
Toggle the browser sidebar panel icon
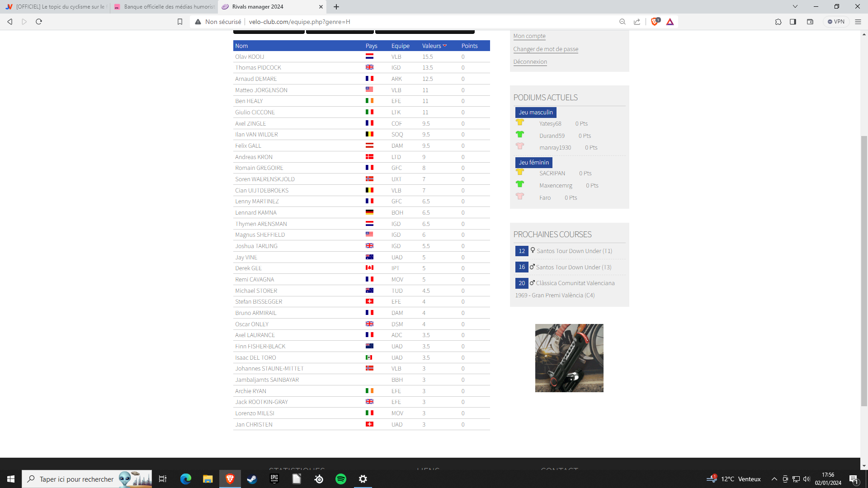pyautogui.click(x=793, y=22)
